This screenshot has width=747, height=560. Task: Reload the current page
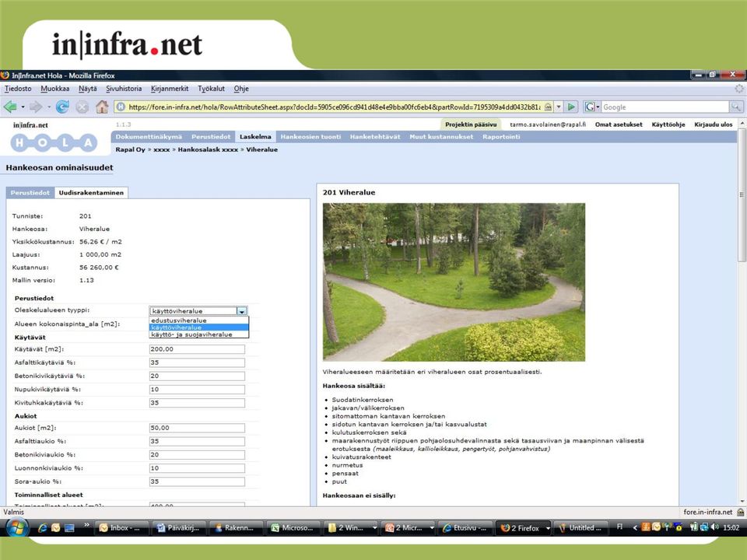tap(62, 107)
